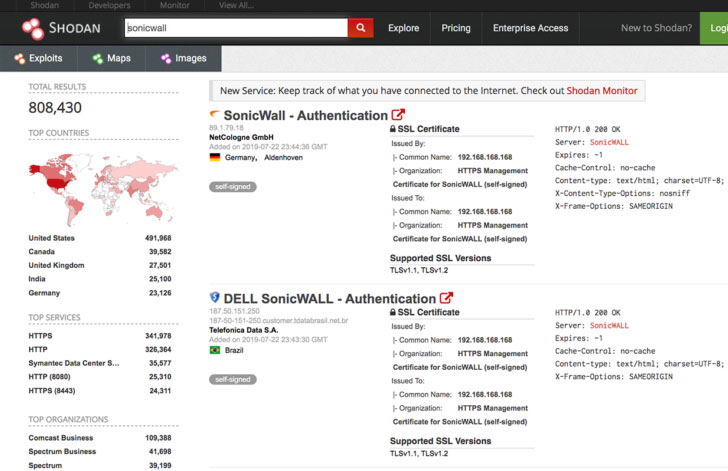Click the Germany flag icon
Screen dimensions: 728x471
click(x=214, y=157)
